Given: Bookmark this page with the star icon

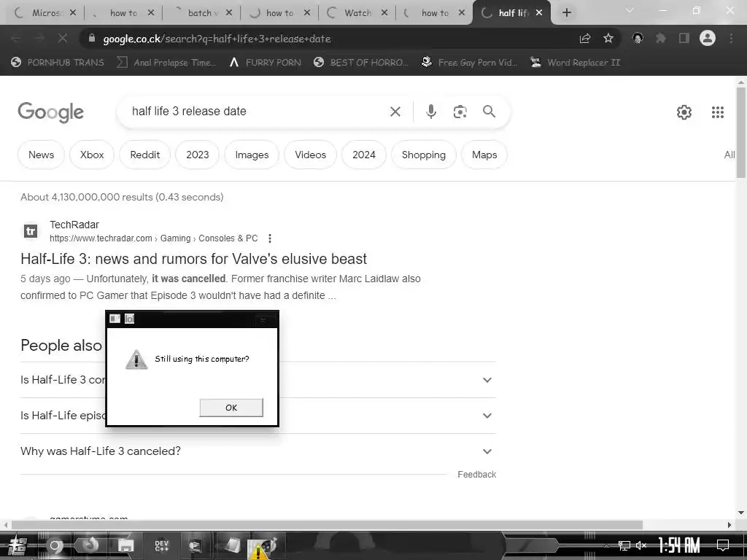Looking at the screenshot, I should 608,39.
